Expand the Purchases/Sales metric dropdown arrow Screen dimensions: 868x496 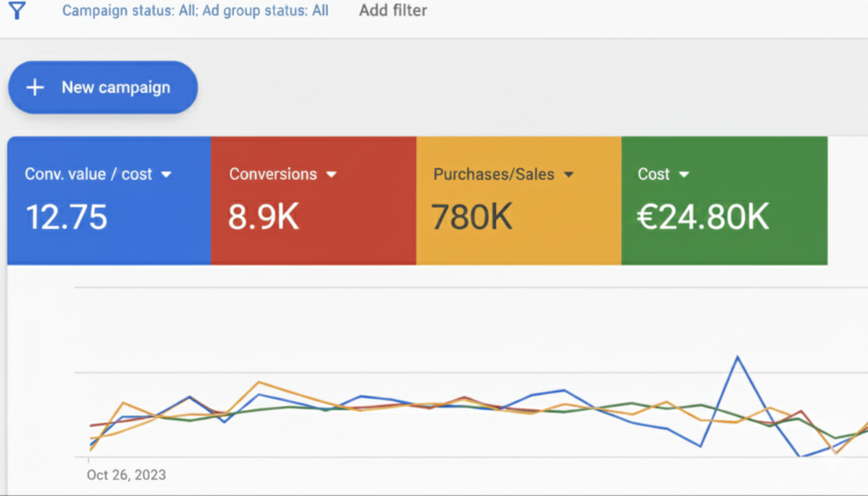[568, 174]
